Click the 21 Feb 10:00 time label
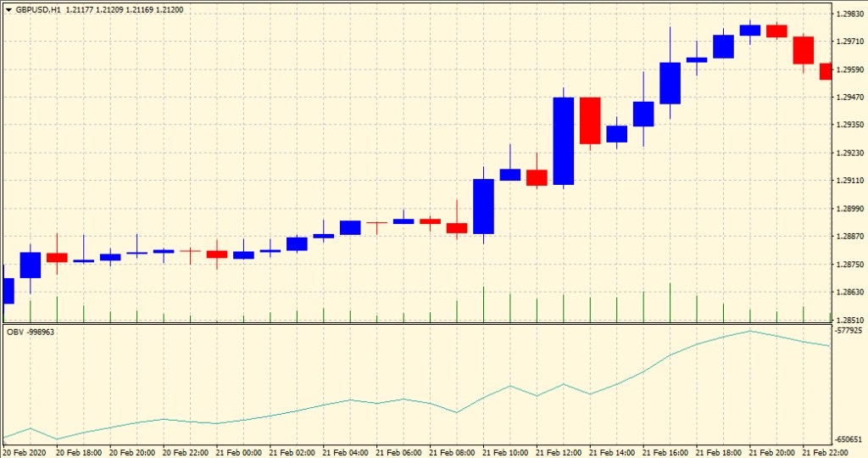Viewport: 868px width, 458px height. pyautogui.click(x=505, y=452)
